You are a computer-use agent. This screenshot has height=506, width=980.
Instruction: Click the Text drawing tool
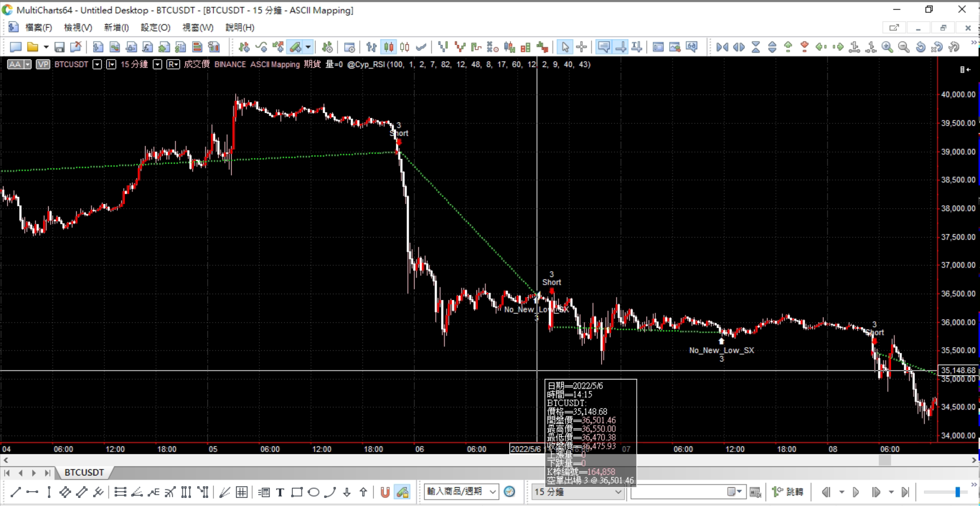tap(280, 492)
